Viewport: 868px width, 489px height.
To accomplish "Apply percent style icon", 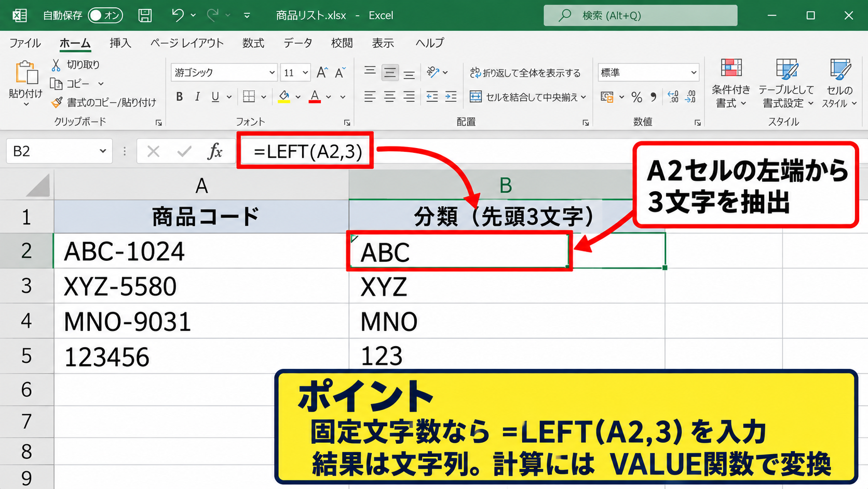I will [x=637, y=97].
